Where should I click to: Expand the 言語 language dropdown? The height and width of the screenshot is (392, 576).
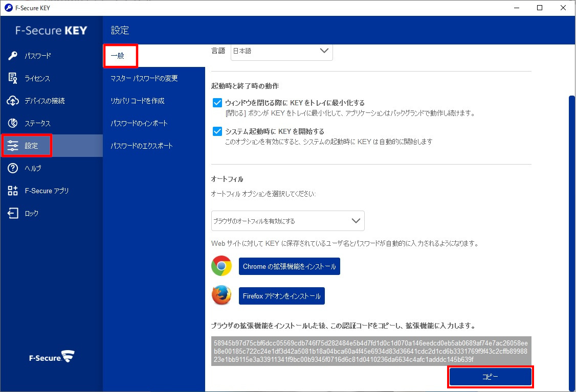tap(282, 51)
